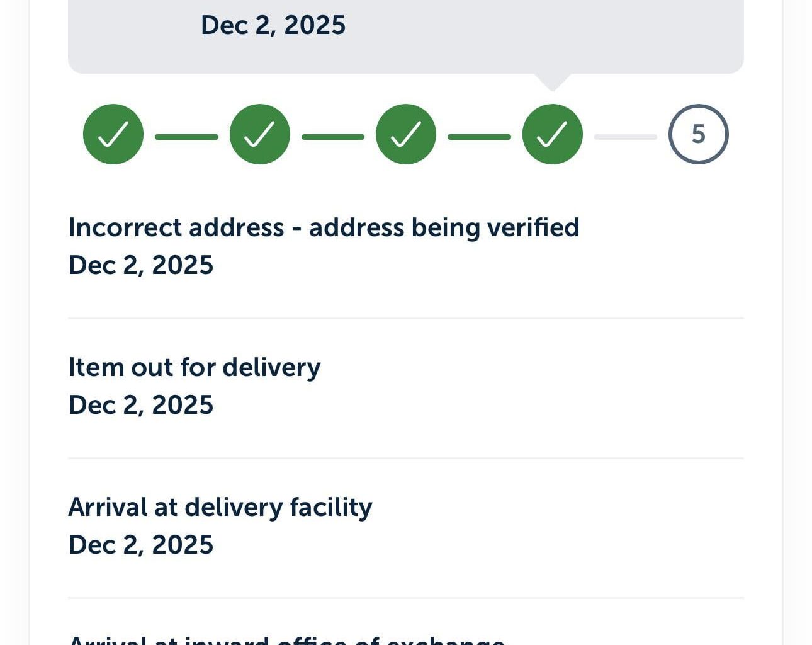Click the second green checkmark step
Viewport: 812px width, 645px height.
(x=259, y=134)
